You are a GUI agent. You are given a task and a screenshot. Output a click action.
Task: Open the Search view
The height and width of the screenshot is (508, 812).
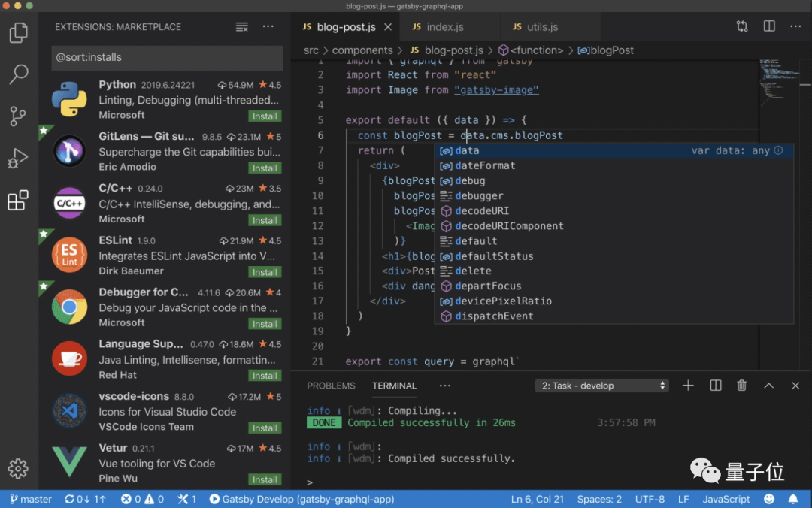(18, 74)
